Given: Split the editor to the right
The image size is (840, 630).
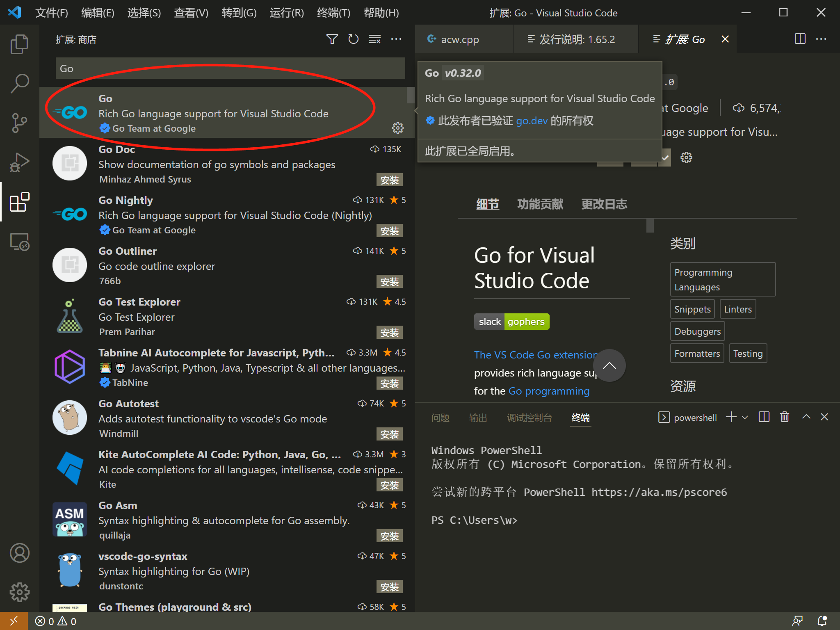Looking at the screenshot, I should coord(800,39).
